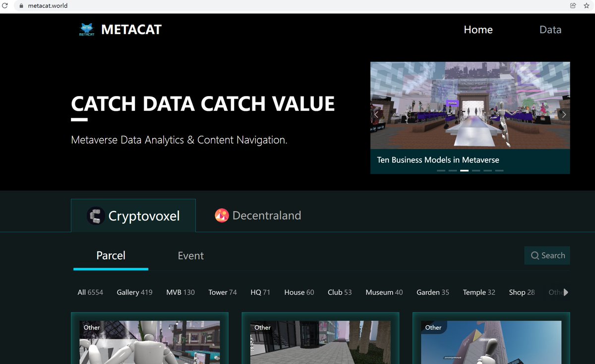The image size is (595, 364).
Task: Filter parcels by Museum 40
Action: click(384, 292)
